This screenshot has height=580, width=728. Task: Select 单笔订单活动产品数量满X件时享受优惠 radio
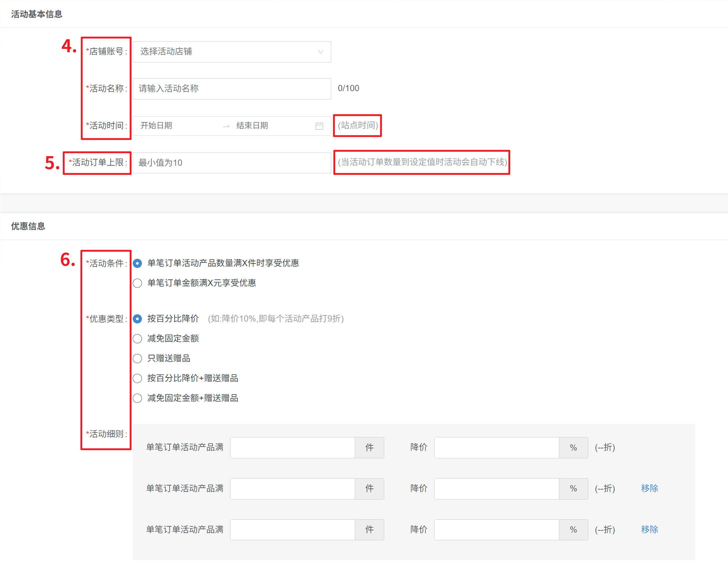pos(138,264)
